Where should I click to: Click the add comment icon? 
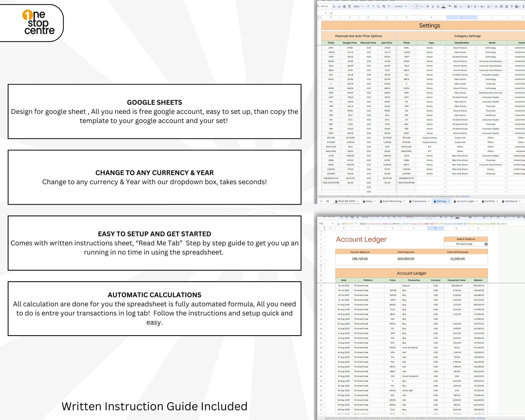pos(501,7)
